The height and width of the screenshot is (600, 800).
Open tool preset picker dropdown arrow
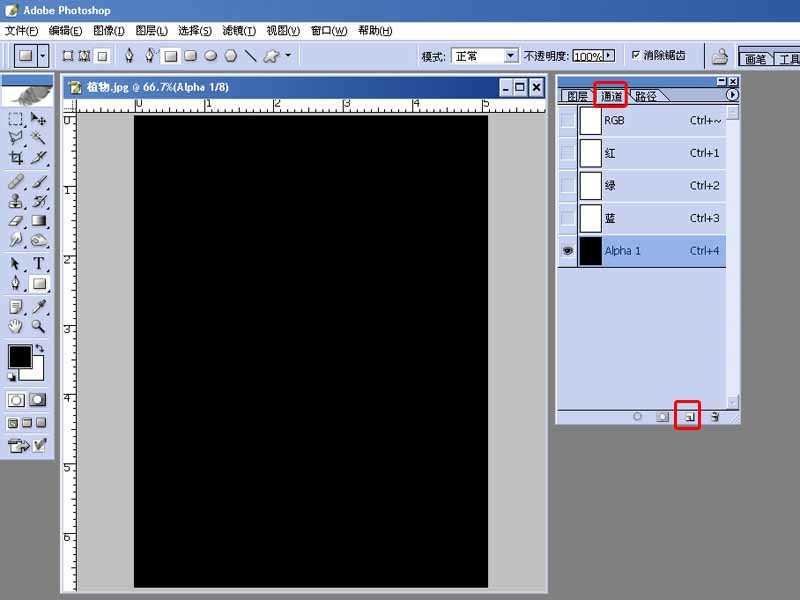(43, 55)
